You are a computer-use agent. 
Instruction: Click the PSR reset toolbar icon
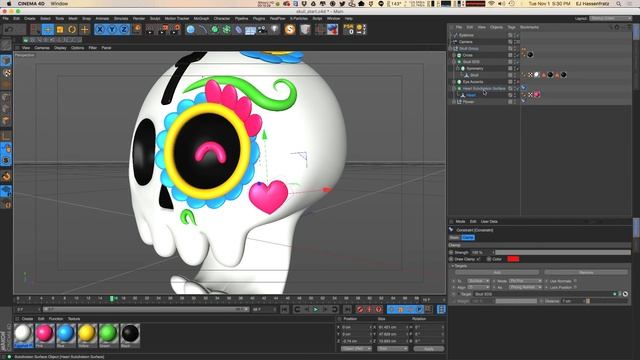pyautogui.click(x=349, y=29)
